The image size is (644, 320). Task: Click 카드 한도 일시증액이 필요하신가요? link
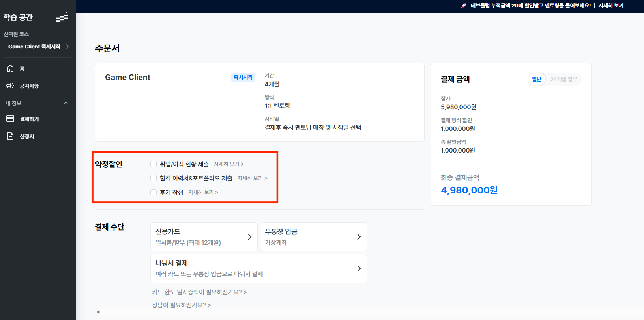pos(199,292)
